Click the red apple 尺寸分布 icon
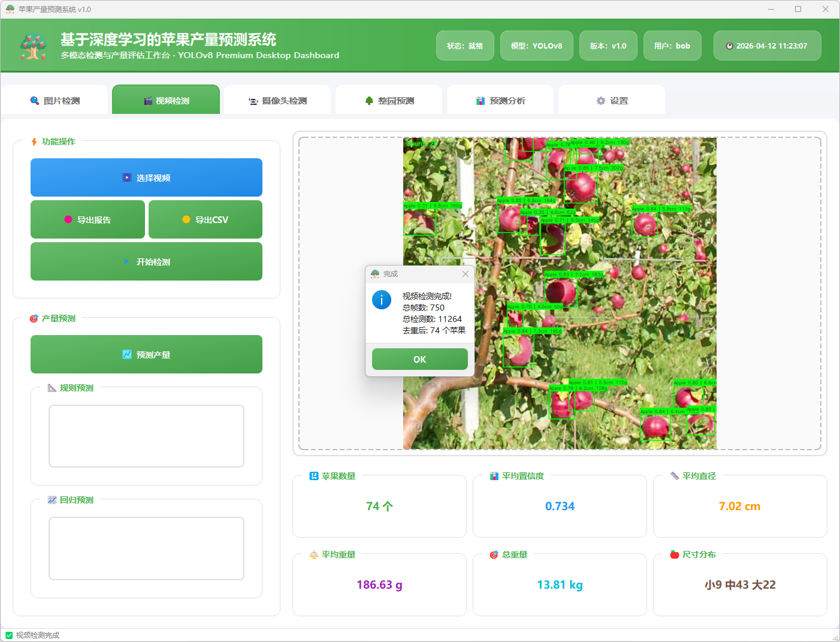 tap(675, 554)
